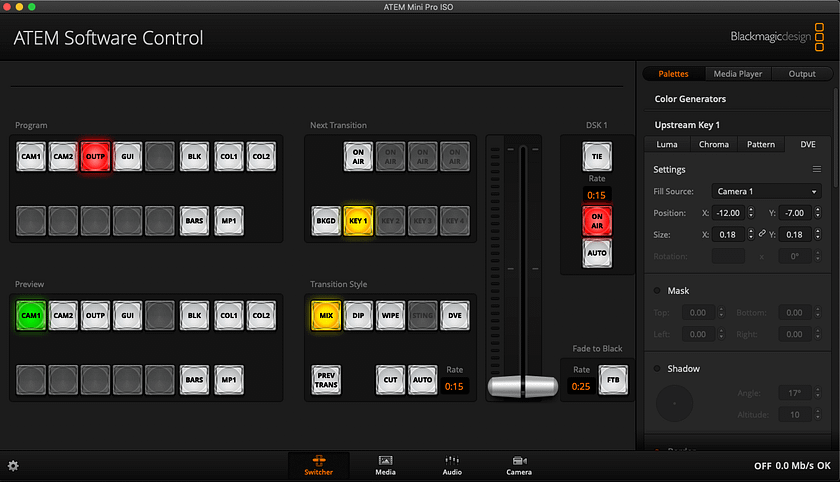Click AUTO in Transition Style
This screenshot has width=840, height=482.
point(423,380)
